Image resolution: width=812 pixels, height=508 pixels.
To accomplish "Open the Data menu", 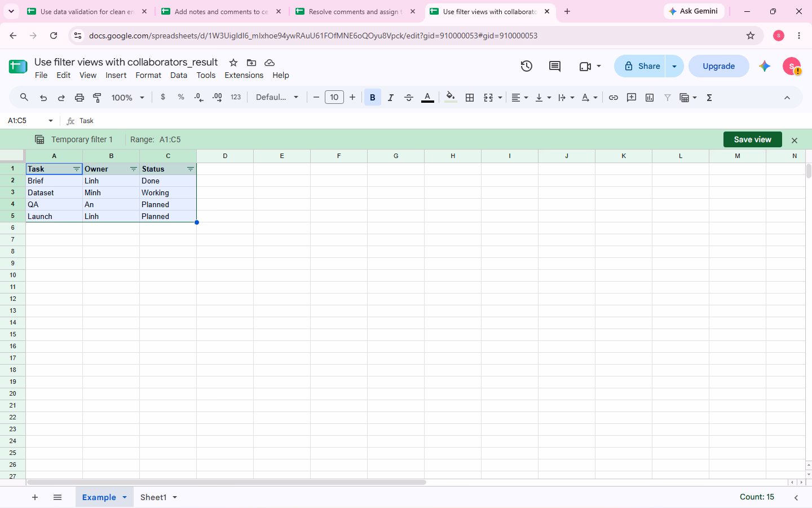I will (179, 75).
